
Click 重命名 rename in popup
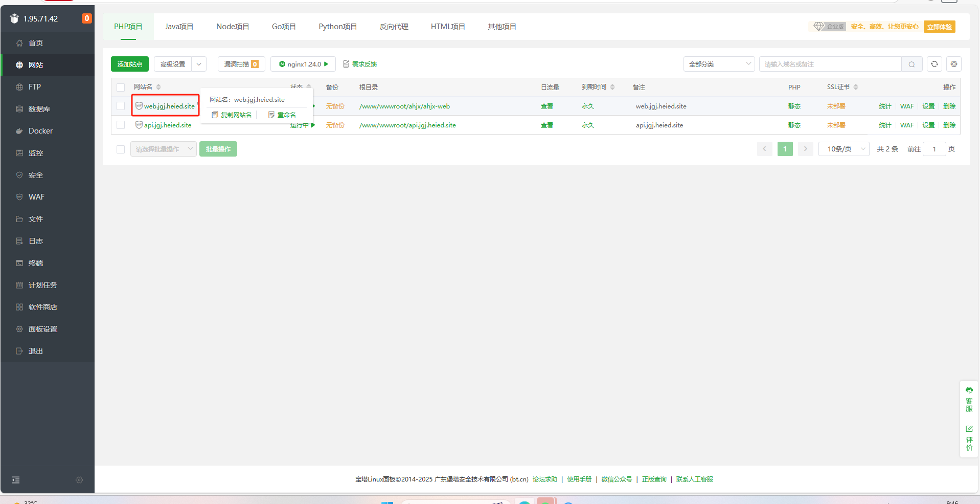282,115
